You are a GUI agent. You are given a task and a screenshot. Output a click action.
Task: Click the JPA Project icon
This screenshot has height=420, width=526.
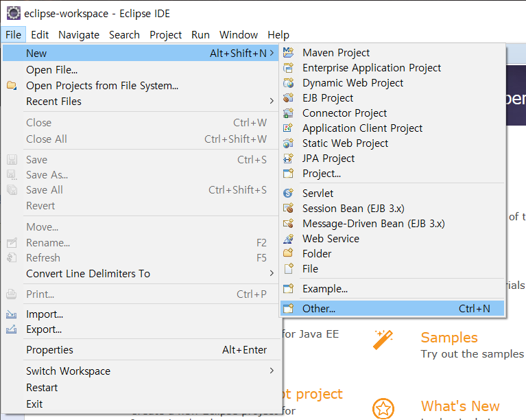click(288, 159)
